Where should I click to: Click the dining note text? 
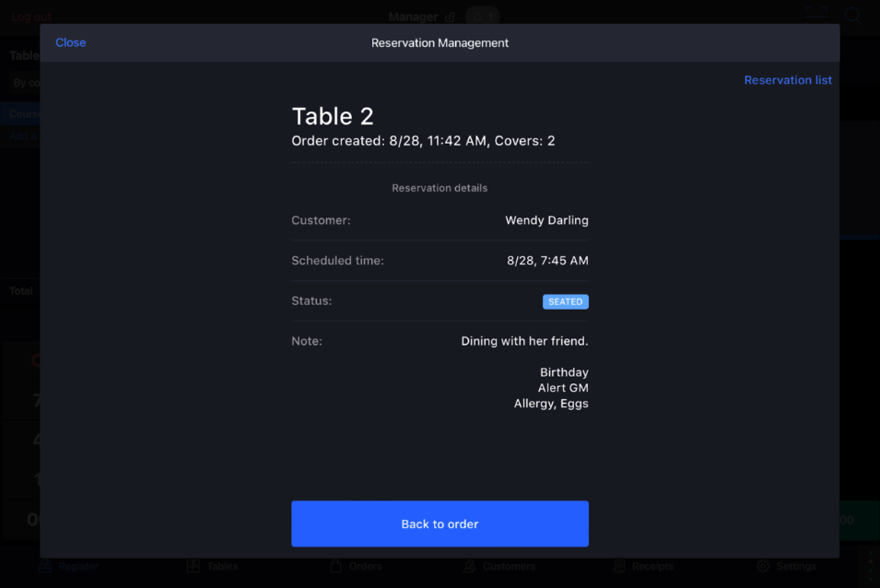tap(524, 340)
